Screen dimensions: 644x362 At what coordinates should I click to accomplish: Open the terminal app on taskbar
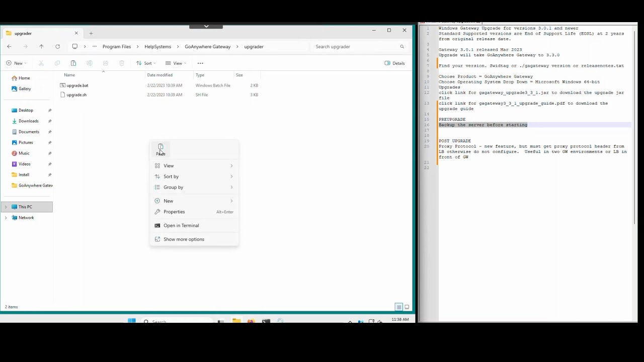tap(266, 321)
